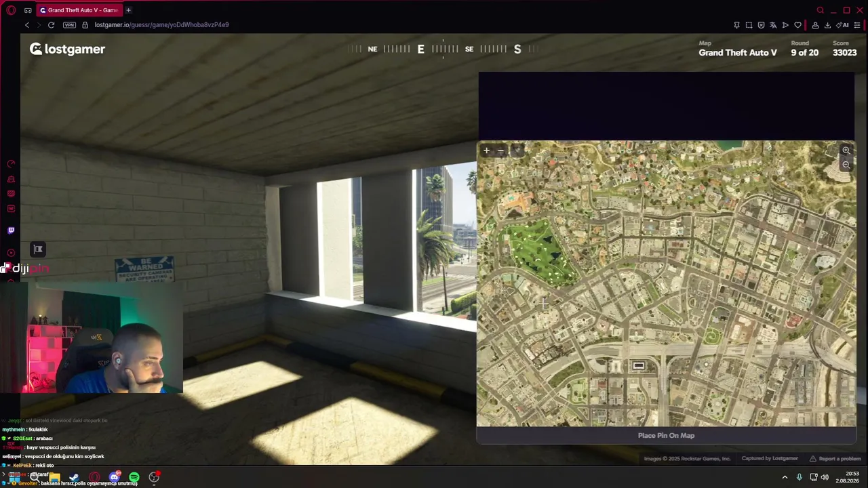Go back to the previous page
This screenshot has width=868, height=488.
tap(27, 25)
